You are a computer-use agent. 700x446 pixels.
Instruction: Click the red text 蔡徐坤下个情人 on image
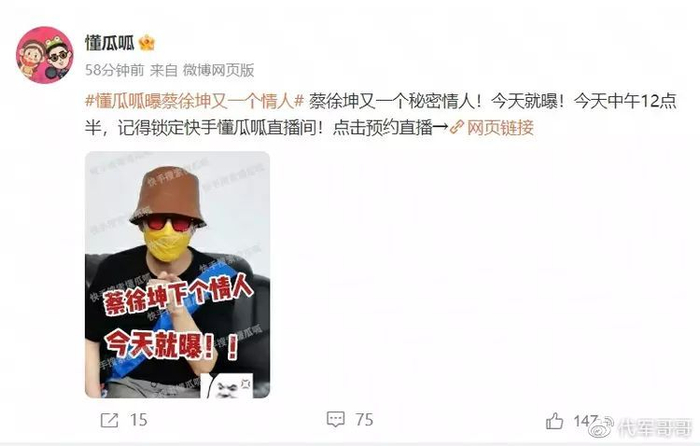[x=178, y=296]
